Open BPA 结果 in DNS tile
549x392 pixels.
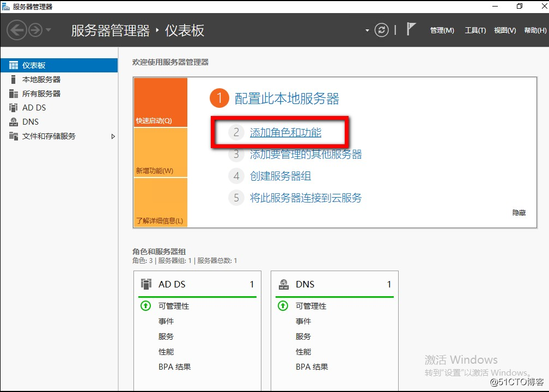312,367
